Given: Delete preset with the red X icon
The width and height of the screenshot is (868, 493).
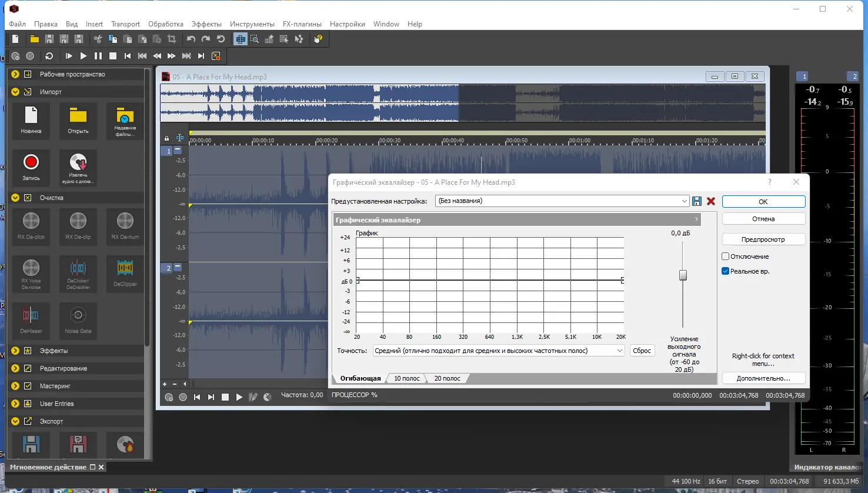Looking at the screenshot, I should 711,201.
